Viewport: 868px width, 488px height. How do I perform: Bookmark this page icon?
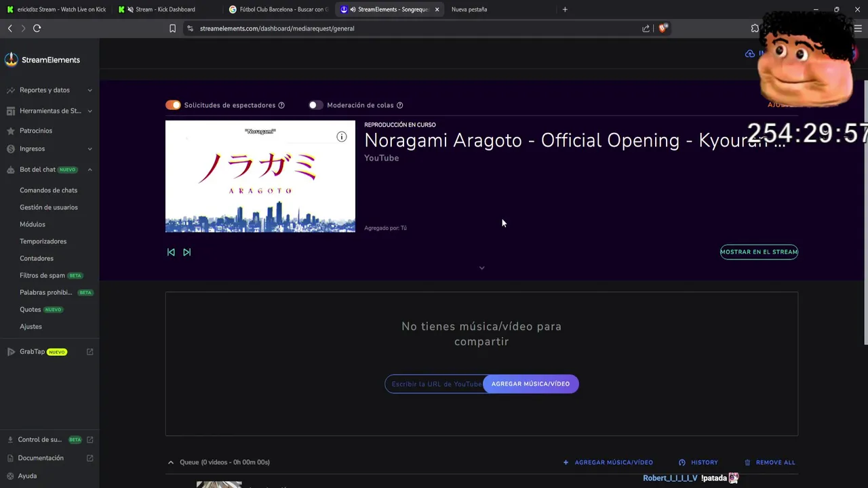172,28
